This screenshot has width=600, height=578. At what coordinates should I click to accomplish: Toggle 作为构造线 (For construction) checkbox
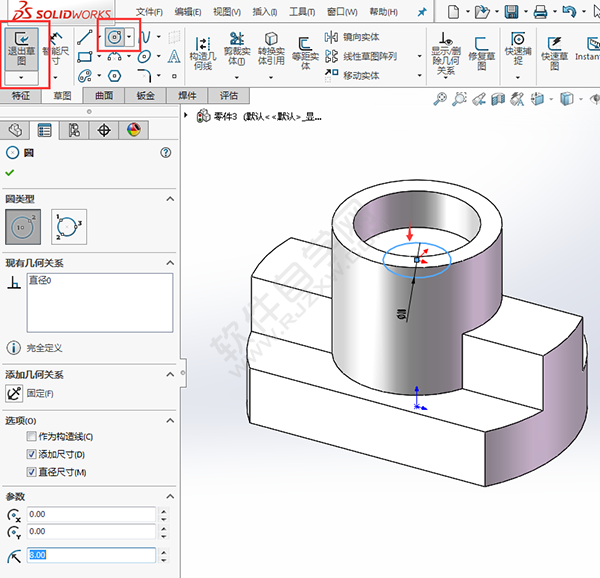pos(31,436)
